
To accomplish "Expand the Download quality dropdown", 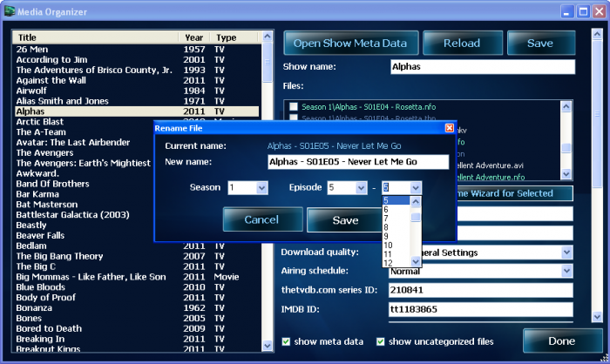I will 566,253.
